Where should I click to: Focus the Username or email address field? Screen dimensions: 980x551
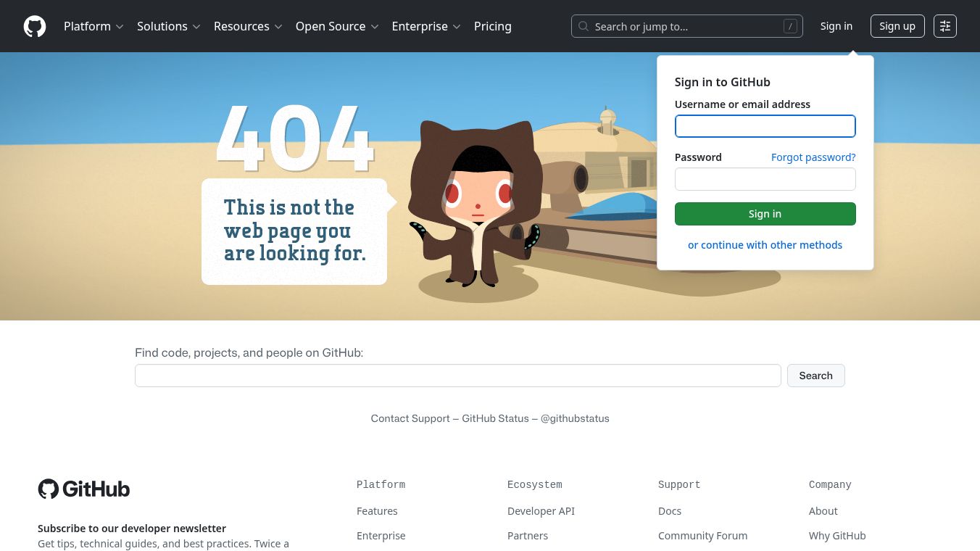pos(765,126)
